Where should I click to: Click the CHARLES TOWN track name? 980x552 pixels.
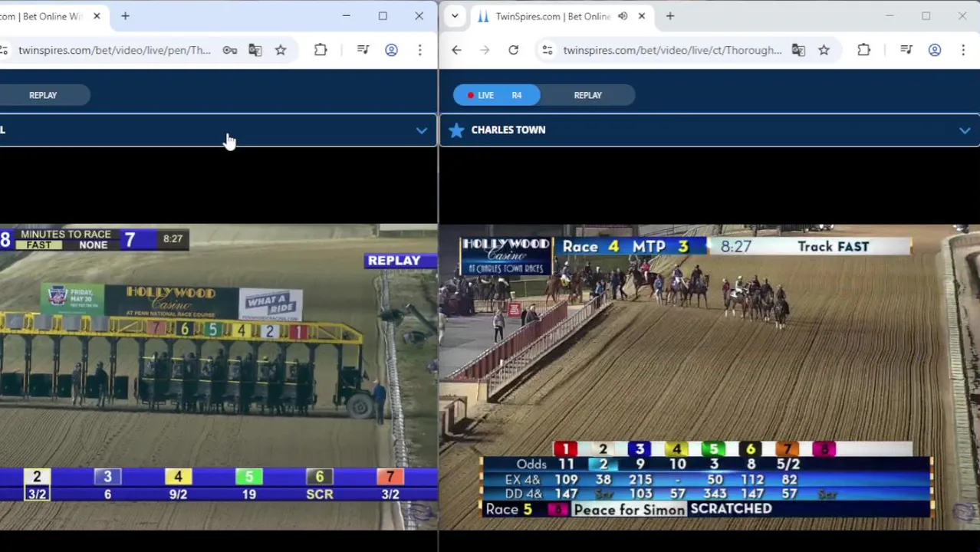click(x=508, y=130)
